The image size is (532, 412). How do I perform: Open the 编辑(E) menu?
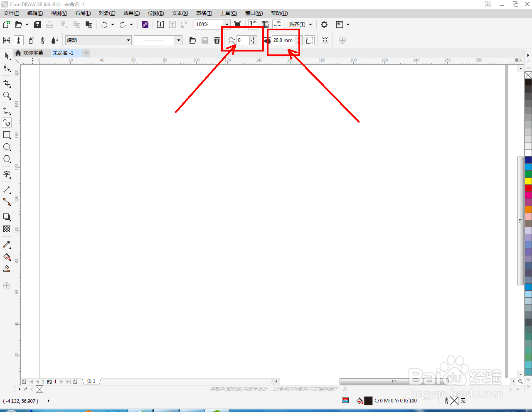pos(35,13)
